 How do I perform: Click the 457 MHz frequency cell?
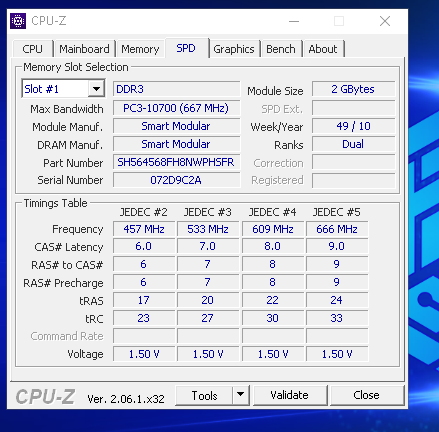144,229
